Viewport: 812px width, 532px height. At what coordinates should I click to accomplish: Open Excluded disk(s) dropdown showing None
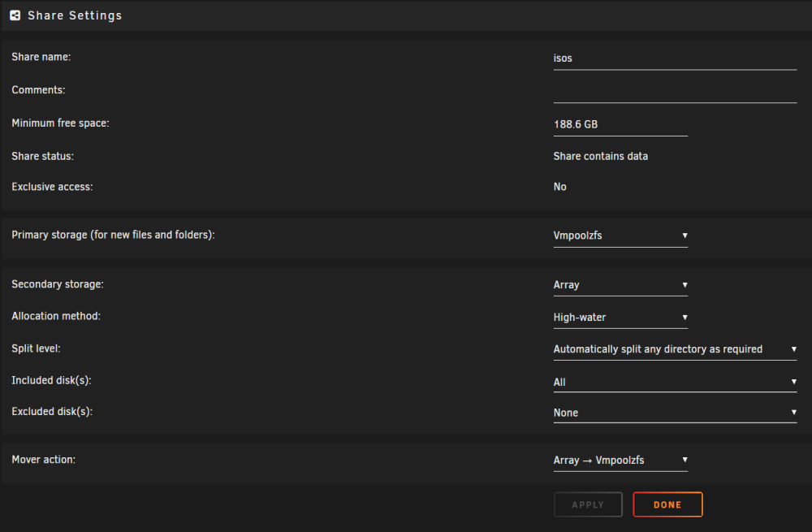point(675,413)
